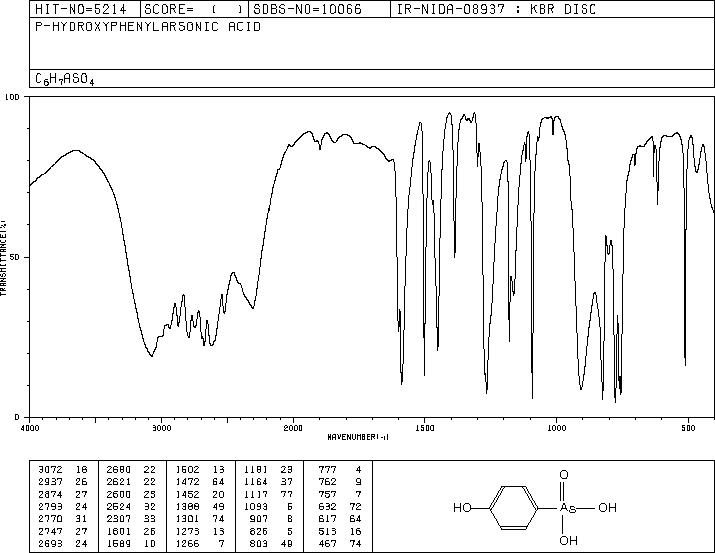Image resolution: width=715 pixels, height=553 pixels.
Task: Select the 1093 peak table entry
Action: pyautogui.click(x=269, y=506)
